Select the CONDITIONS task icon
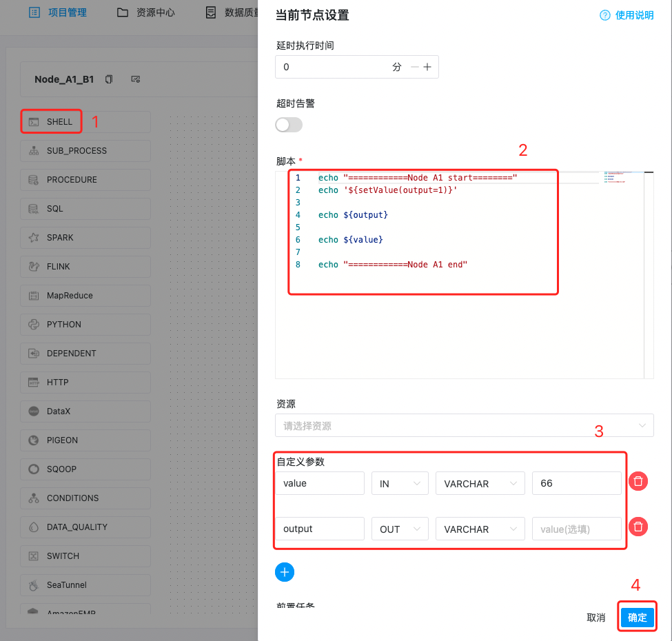The width and height of the screenshot is (672, 641). pos(34,498)
